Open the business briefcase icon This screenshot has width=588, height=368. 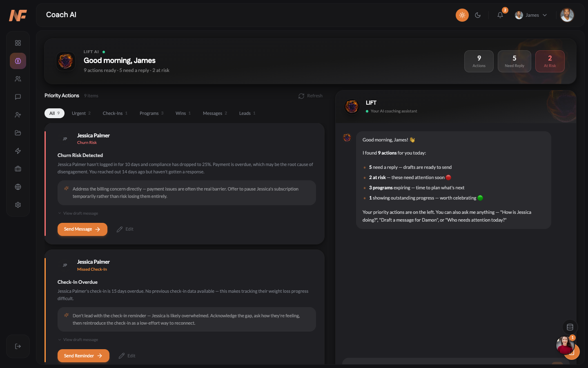pos(18,168)
